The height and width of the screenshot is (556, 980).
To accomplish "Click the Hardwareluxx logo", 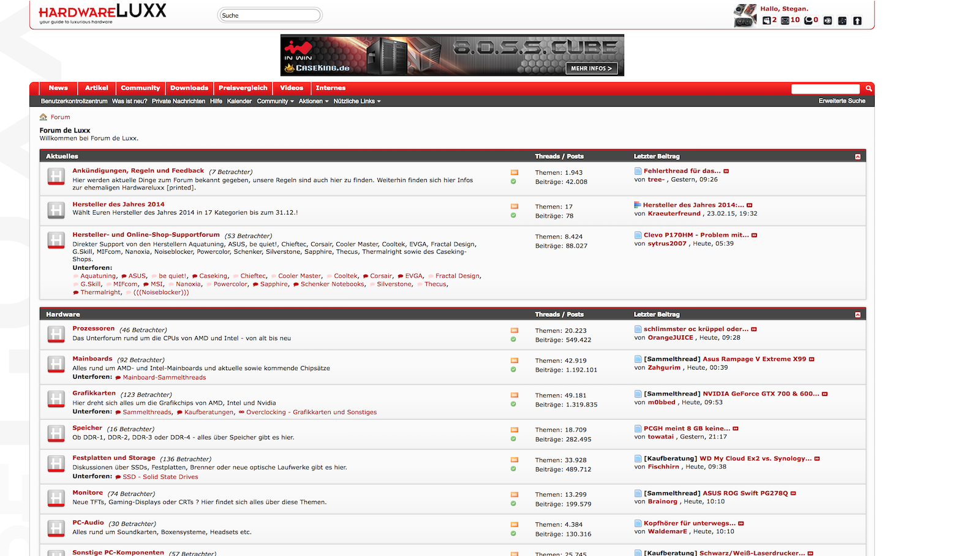I will coord(102,13).
